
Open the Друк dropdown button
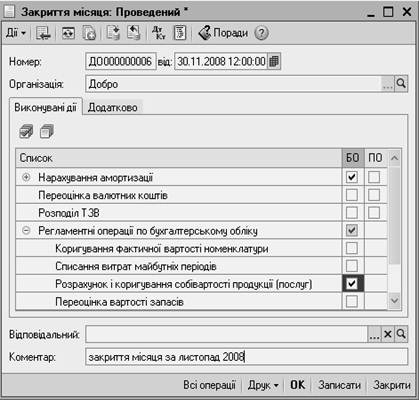coord(263,385)
